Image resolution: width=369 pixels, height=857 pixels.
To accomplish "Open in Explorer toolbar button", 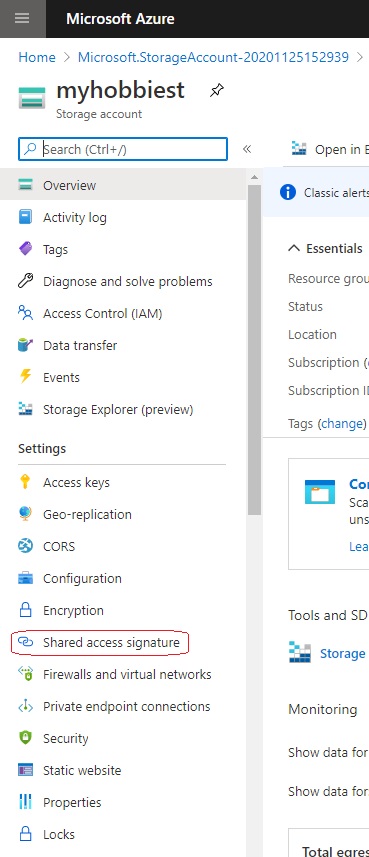I will point(330,149).
